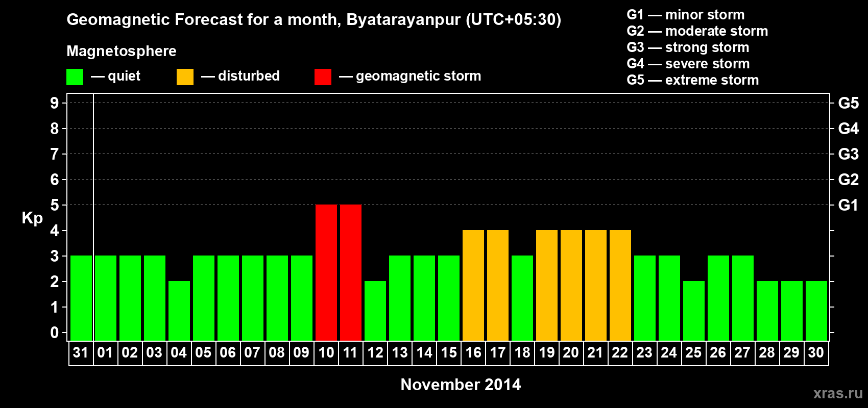Image resolution: width=868 pixels, height=408 pixels.
Task: Click the G3 right axis label
Action: [x=849, y=154]
